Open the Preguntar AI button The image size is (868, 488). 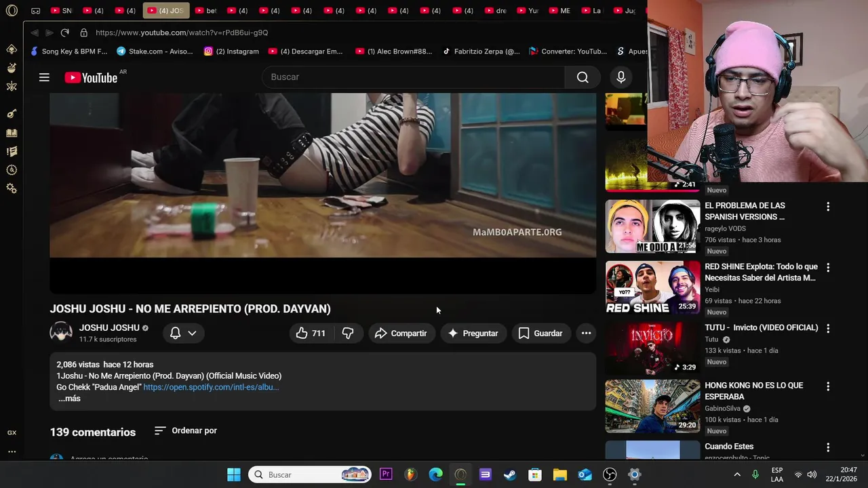click(473, 333)
